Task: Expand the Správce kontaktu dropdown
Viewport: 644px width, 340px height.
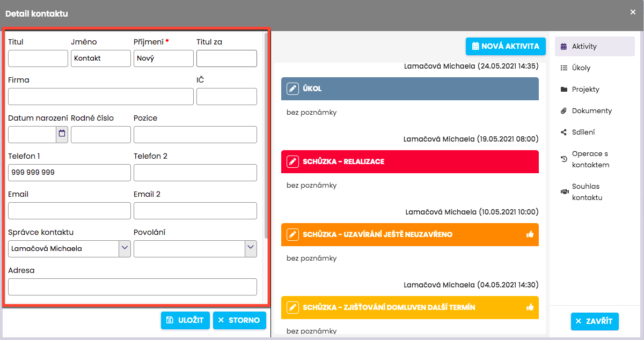Action: pos(125,248)
